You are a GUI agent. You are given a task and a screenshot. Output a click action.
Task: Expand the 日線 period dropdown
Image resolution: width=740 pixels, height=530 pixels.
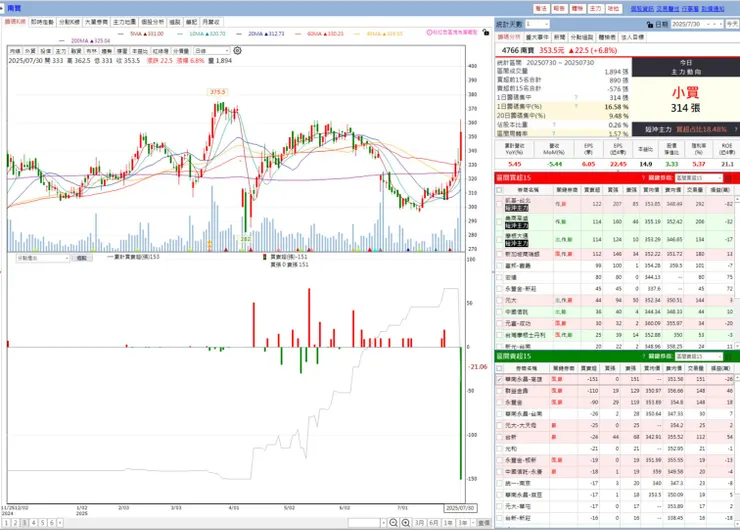pyautogui.click(x=212, y=50)
